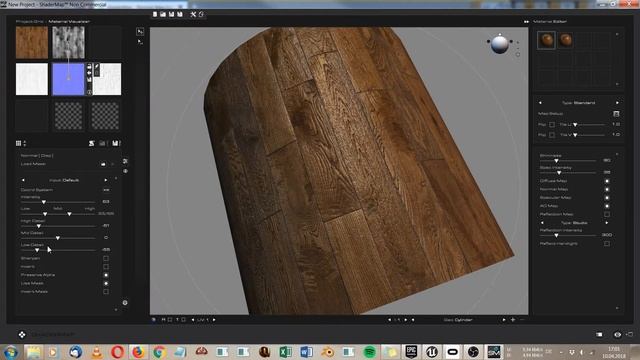The height and width of the screenshot is (360, 640).
Task: Adjust the Intensity slider
Action: [x=58, y=202]
